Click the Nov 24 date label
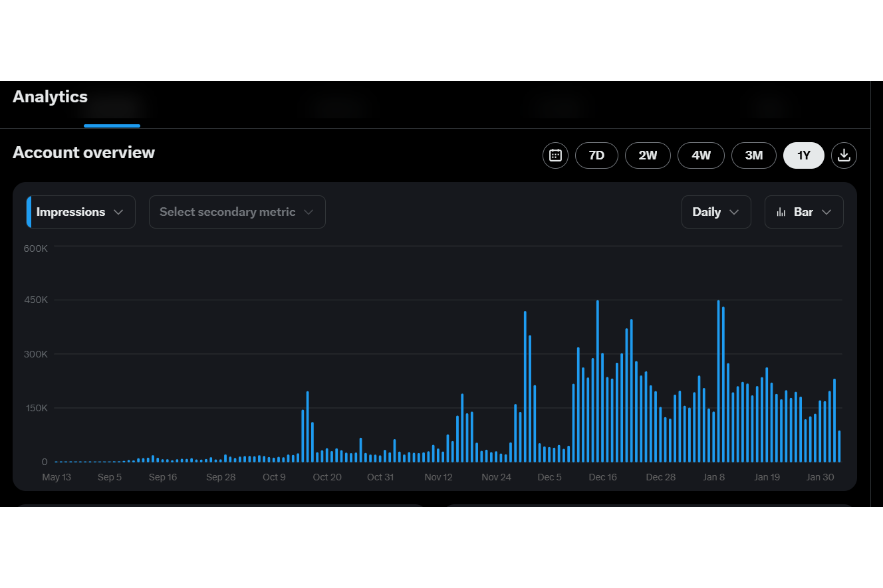 [x=496, y=477]
